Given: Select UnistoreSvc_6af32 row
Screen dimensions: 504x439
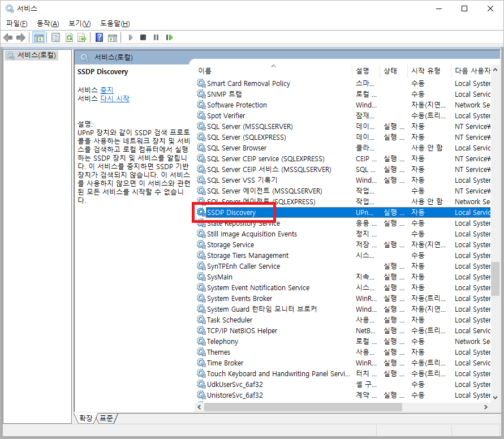Looking at the screenshot, I should 343,395.
